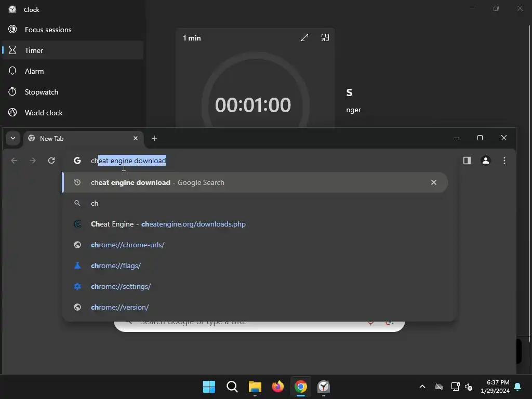Click the globe icon beside chrome://version/
Screen dimensions: 532x399
[x=77, y=307]
